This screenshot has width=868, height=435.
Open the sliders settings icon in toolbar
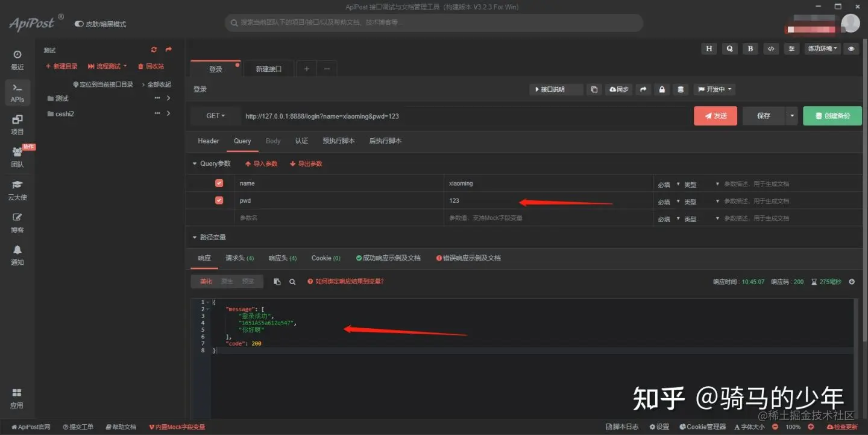point(791,49)
